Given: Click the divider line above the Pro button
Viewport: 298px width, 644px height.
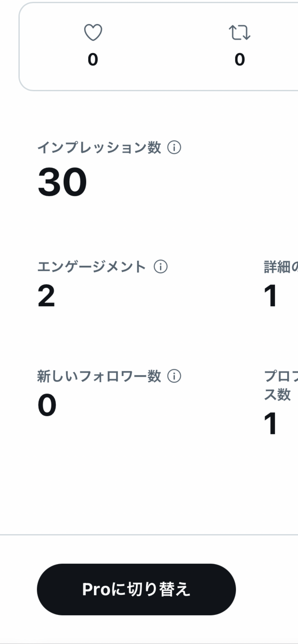Looking at the screenshot, I should pyautogui.click(x=149, y=535).
